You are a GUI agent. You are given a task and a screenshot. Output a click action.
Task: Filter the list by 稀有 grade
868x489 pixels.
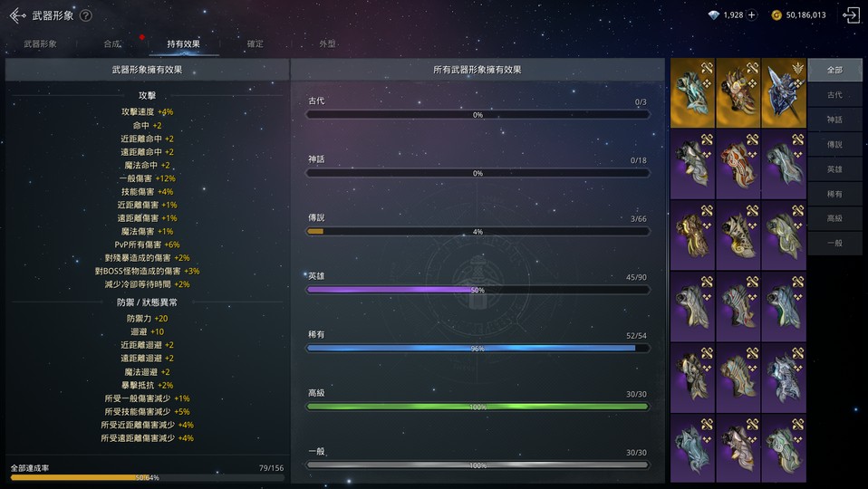click(834, 194)
